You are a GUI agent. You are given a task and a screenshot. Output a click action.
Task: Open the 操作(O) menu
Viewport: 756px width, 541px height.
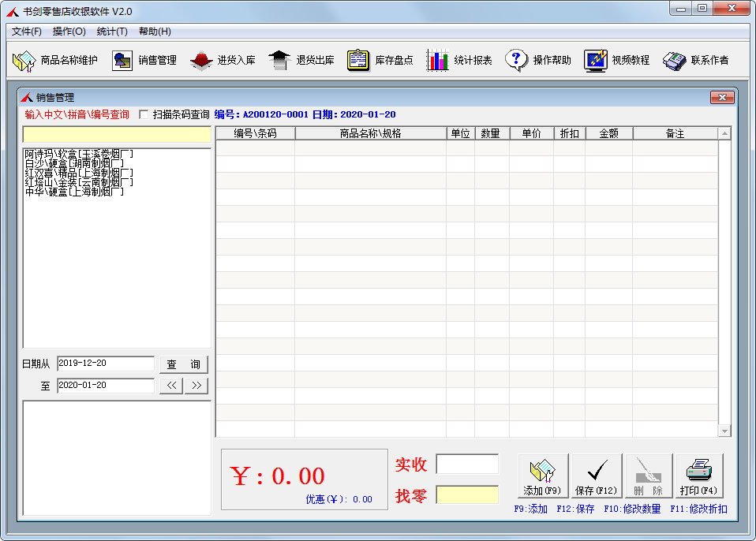69,32
